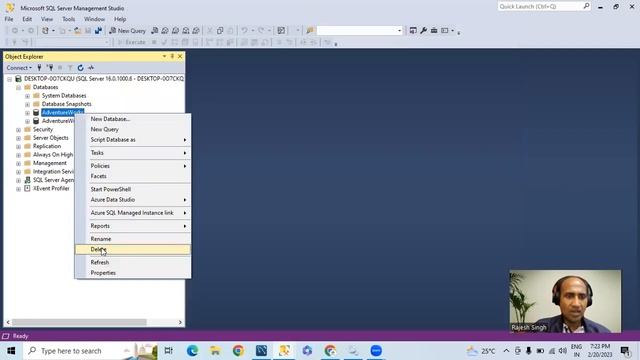Click the Find in Files icon

pyautogui.click(x=309, y=31)
